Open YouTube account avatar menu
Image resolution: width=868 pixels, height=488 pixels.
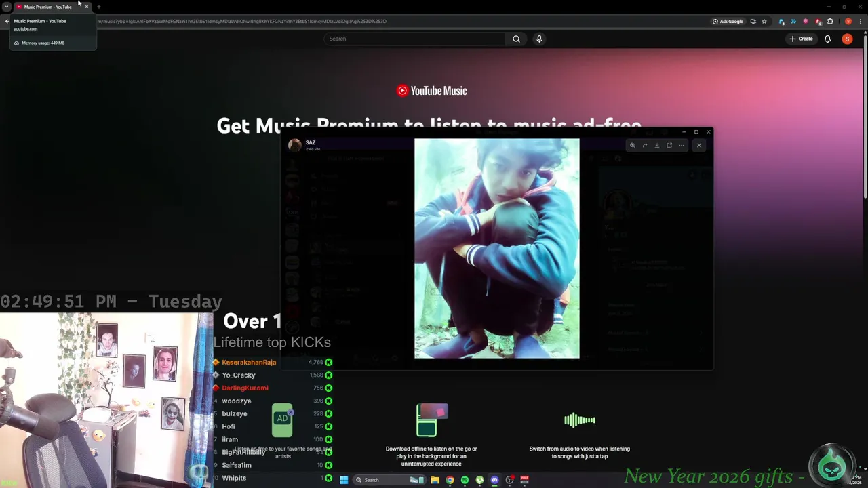click(847, 39)
